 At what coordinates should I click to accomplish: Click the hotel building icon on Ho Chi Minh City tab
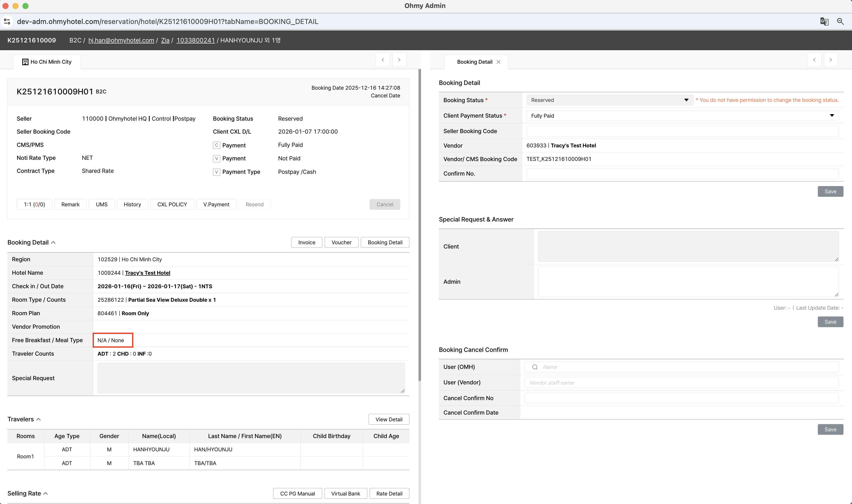25,62
